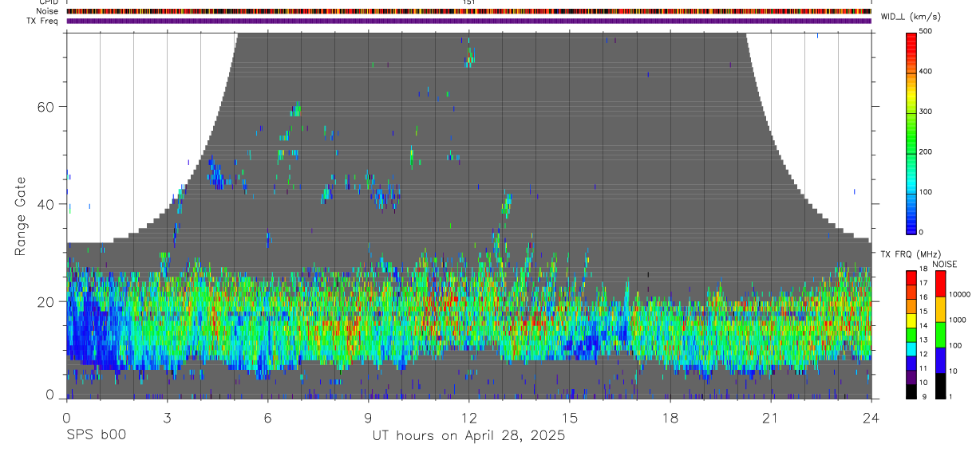980x452 pixels.
Task: Click the Range Gate axis title
Action: 21,215
